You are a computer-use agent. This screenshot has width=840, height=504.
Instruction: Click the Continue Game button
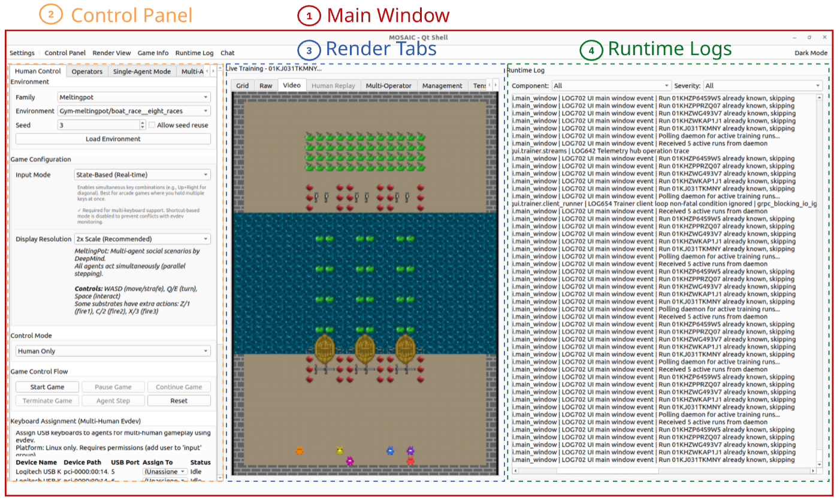point(179,387)
